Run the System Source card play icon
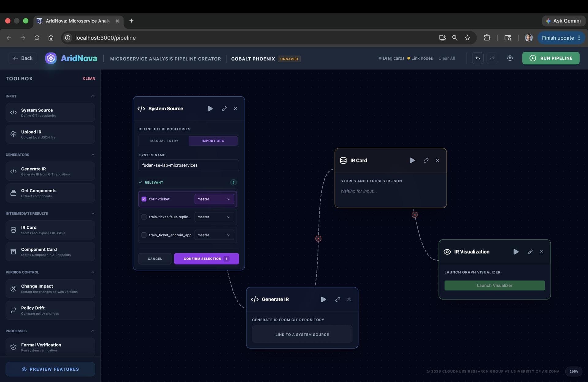The image size is (588, 382). pos(210,109)
